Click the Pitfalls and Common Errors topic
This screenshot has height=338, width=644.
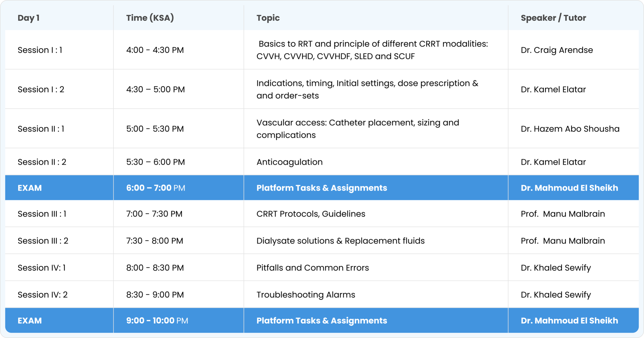313,268
